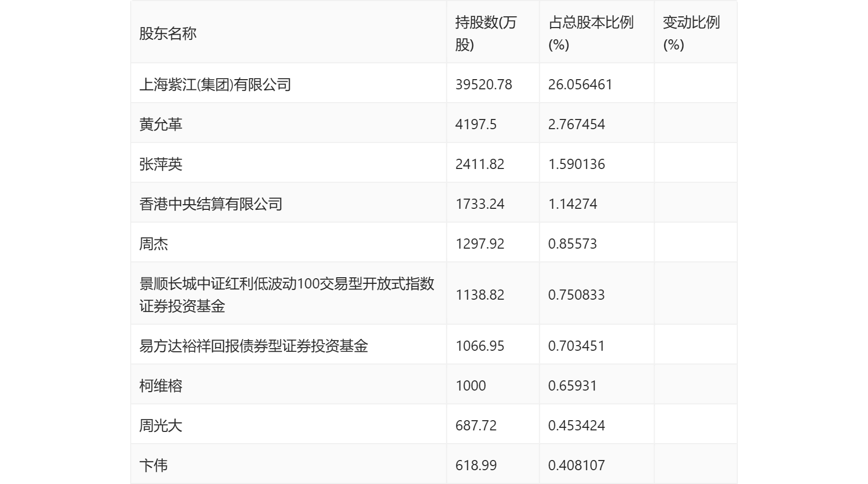Select shareholder 周光大
This screenshot has width=868, height=484.
coord(161,425)
